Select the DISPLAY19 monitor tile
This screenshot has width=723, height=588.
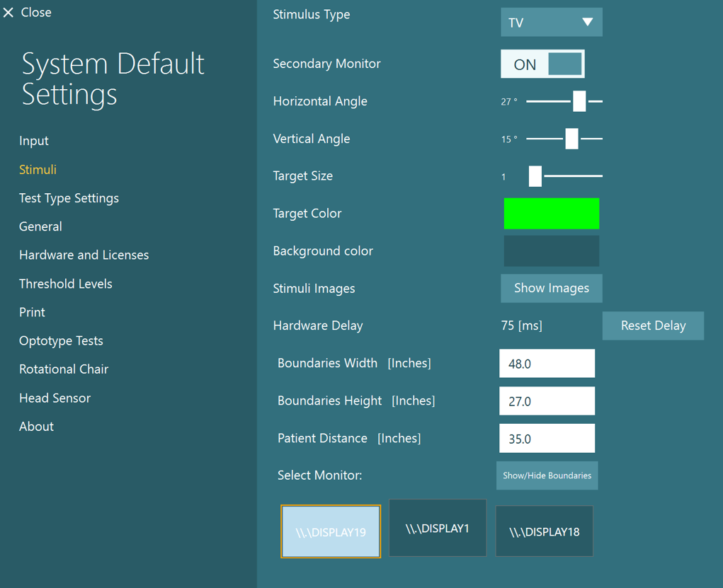click(x=331, y=531)
